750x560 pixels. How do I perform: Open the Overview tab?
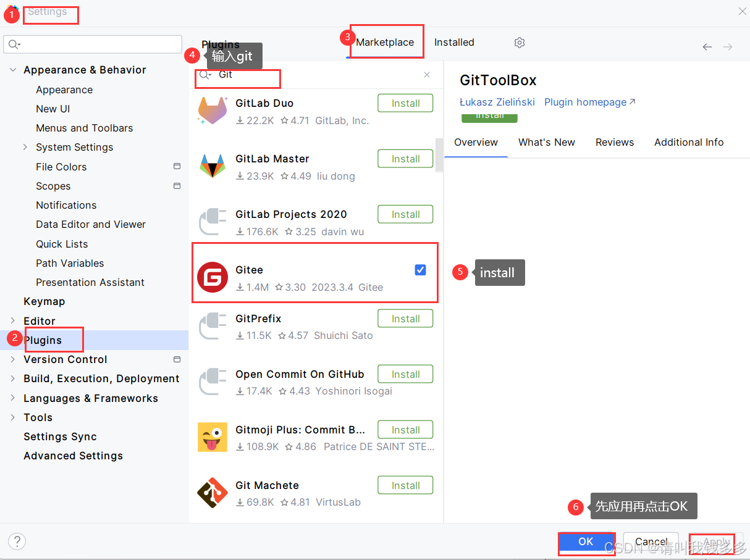tap(476, 142)
